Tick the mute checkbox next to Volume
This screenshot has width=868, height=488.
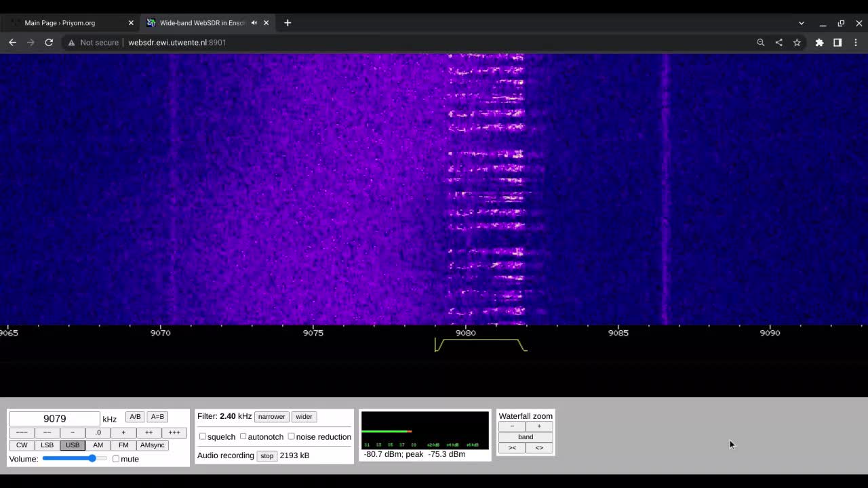click(x=116, y=459)
